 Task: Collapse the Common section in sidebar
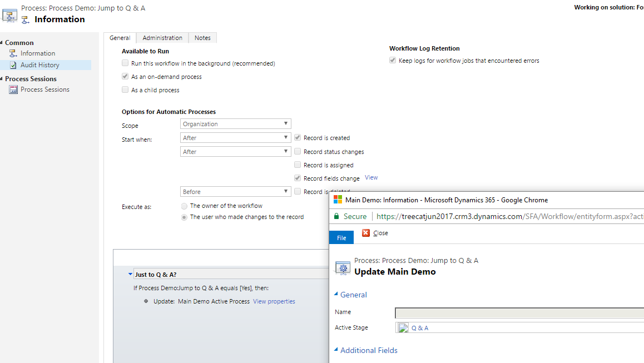pos(1,43)
